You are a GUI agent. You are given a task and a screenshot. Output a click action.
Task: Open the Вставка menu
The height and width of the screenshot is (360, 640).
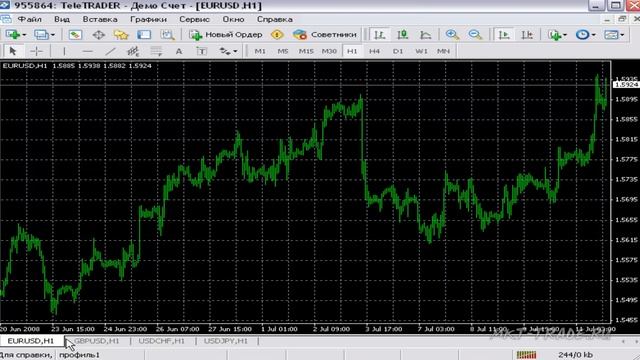[x=100, y=19]
